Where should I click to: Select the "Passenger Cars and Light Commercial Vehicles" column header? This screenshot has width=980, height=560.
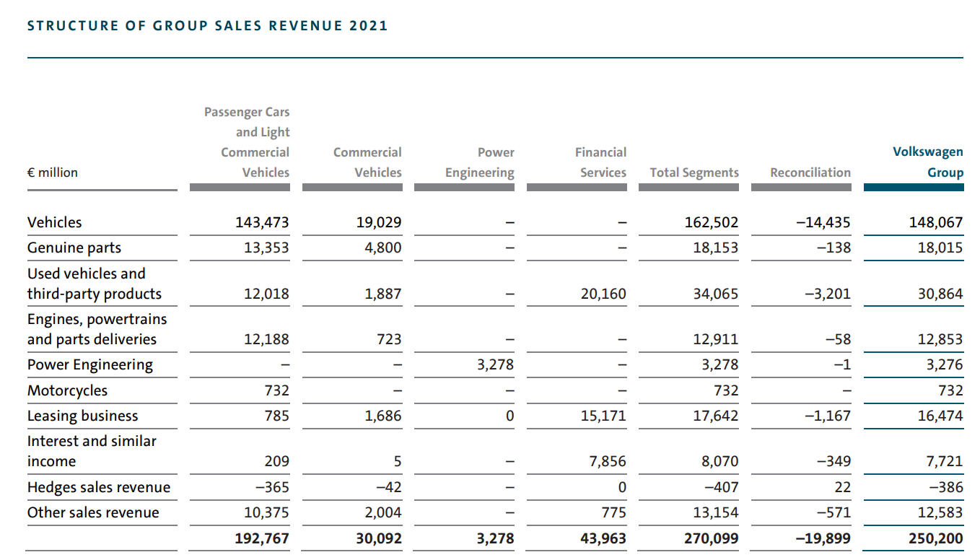coord(247,142)
